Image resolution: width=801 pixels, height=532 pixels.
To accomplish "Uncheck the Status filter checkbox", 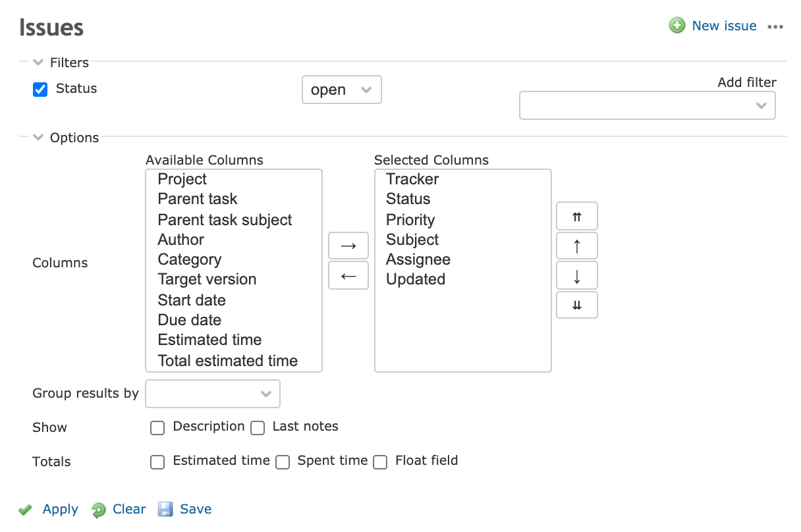I will (40, 90).
